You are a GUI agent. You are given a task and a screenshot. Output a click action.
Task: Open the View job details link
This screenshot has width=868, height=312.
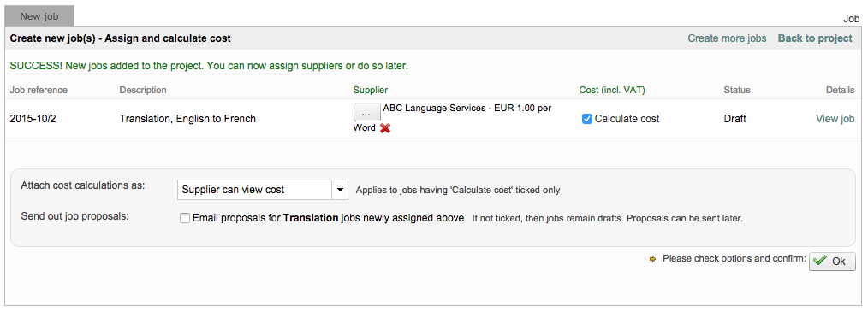coord(835,118)
